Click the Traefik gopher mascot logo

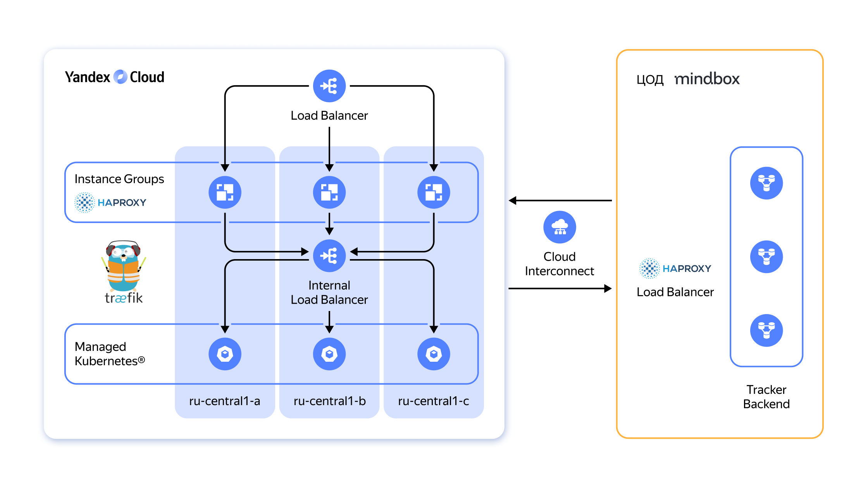124,267
